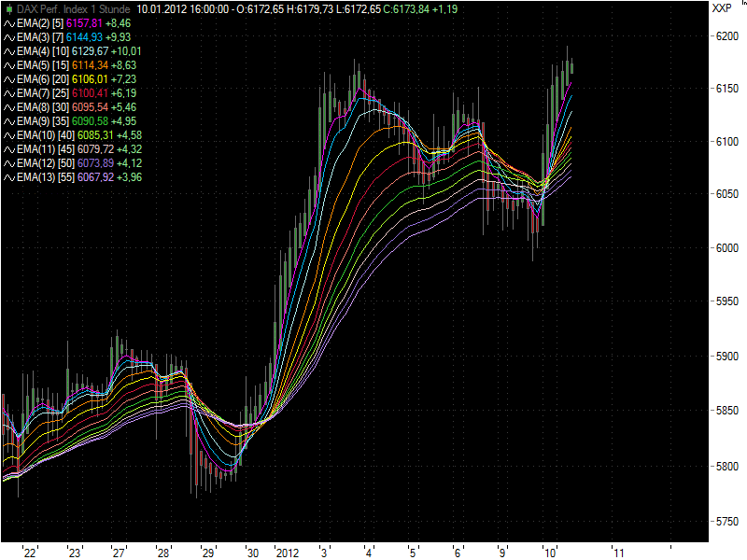This screenshot has width=747, height=560.
Task: Click the date label 11 on the time axis
Action: [x=619, y=553]
